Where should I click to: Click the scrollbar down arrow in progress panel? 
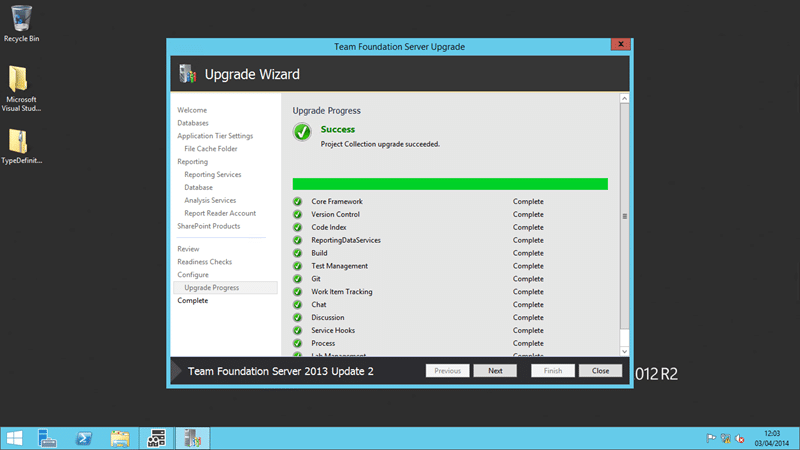624,352
